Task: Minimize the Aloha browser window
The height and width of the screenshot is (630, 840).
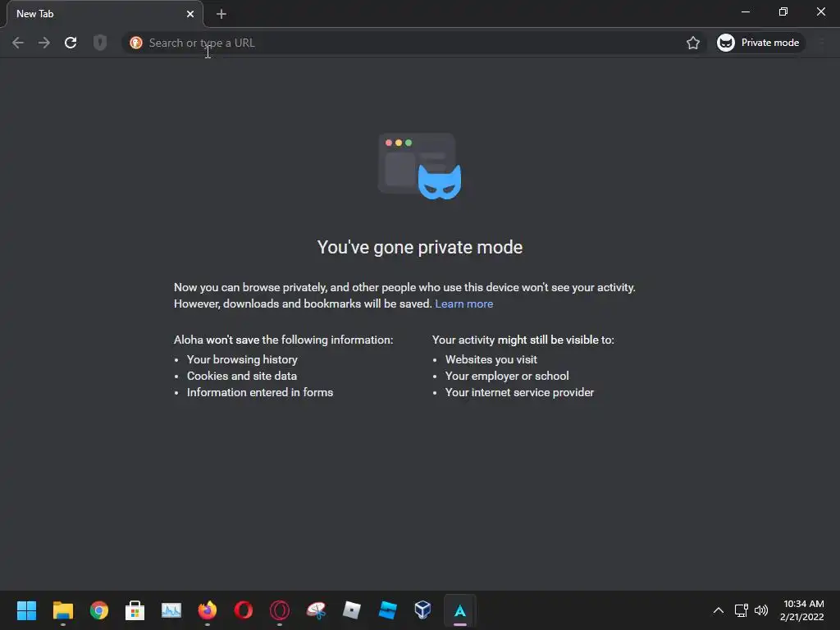Action: click(745, 11)
